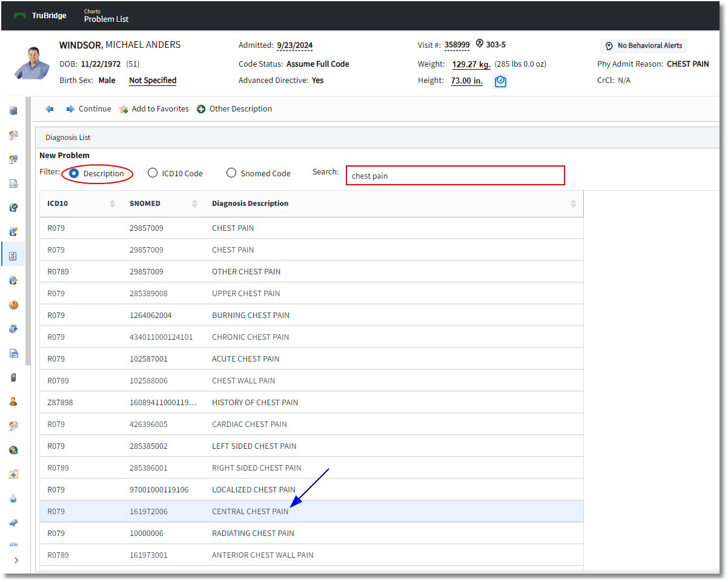Select the LEFT SIDED CHEST PAIN row

tap(311, 446)
